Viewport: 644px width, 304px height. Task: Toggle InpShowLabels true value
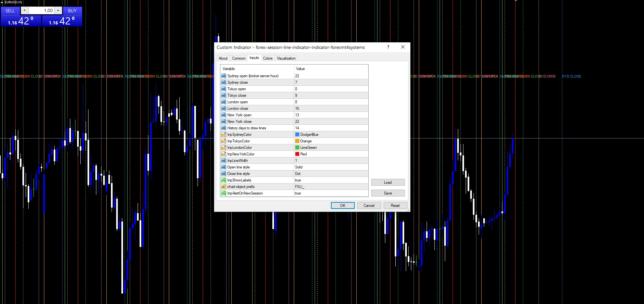coord(331,180)
